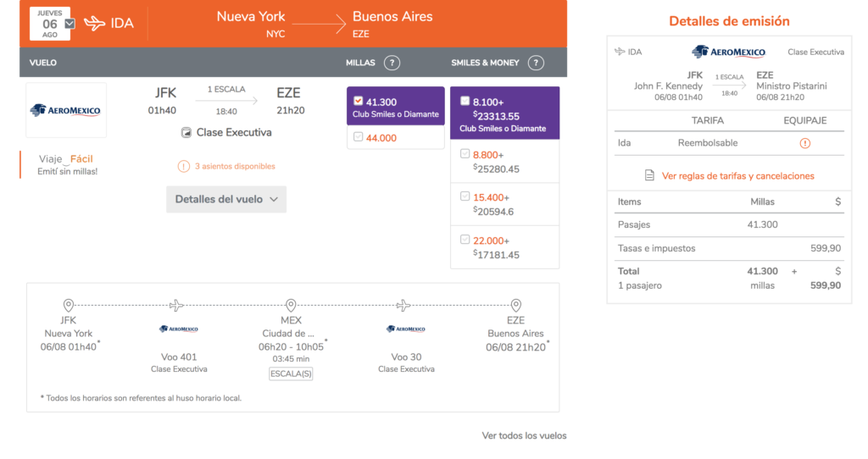
Task: Click the MILLAS column header
Action: [360, 63]
